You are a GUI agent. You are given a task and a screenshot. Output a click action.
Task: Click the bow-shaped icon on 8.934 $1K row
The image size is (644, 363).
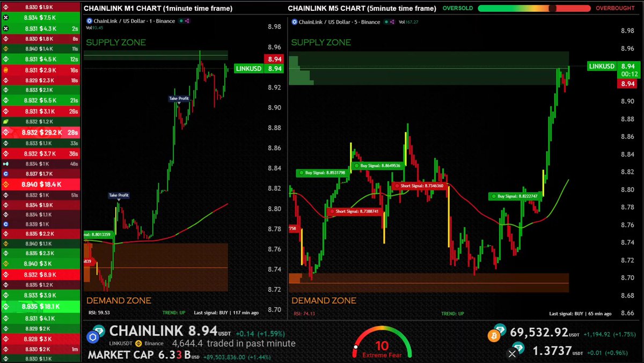point(6,164)
